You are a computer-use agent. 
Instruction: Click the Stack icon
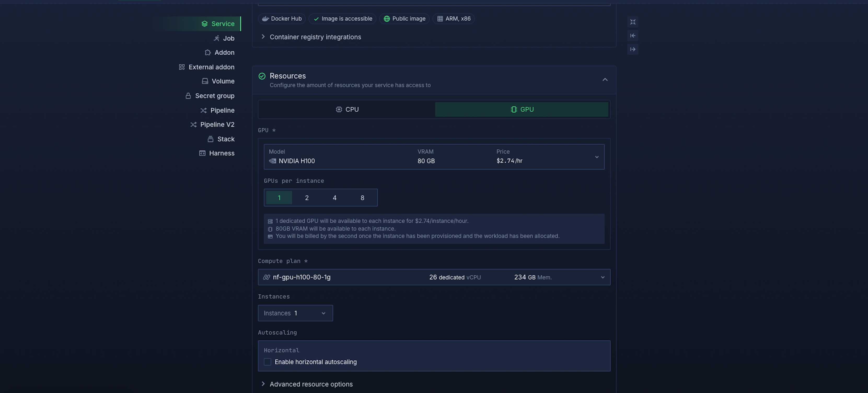pos(211,139)
